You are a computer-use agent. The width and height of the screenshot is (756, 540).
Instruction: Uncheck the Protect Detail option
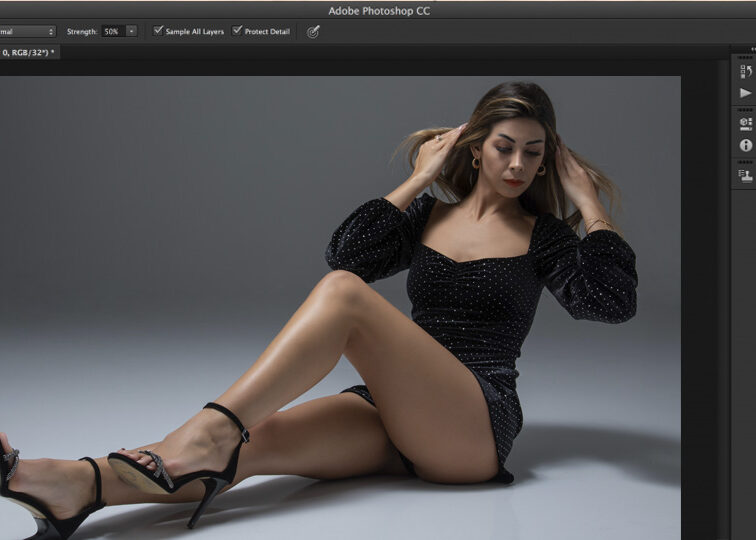tap(237, 31)
